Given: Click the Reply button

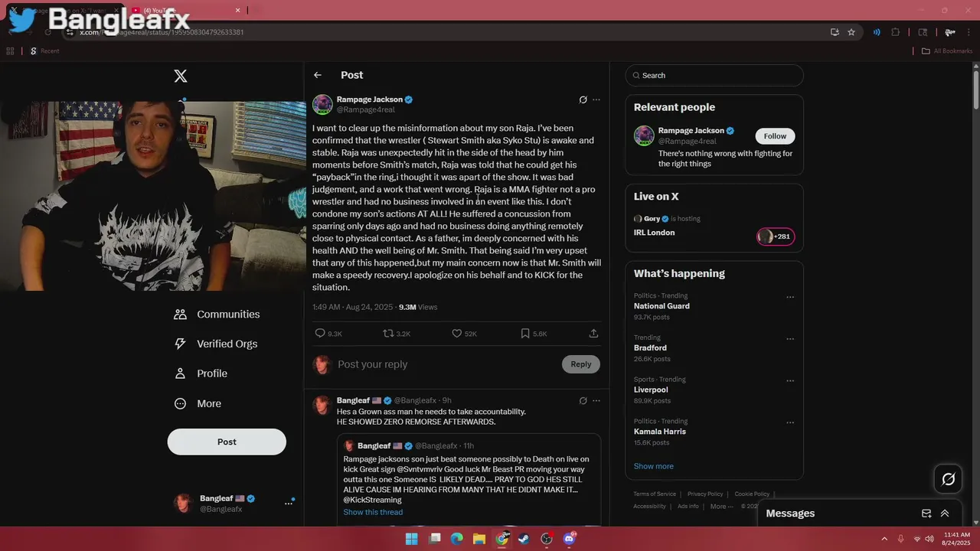Looking at the screenshot, I should 581,364.
